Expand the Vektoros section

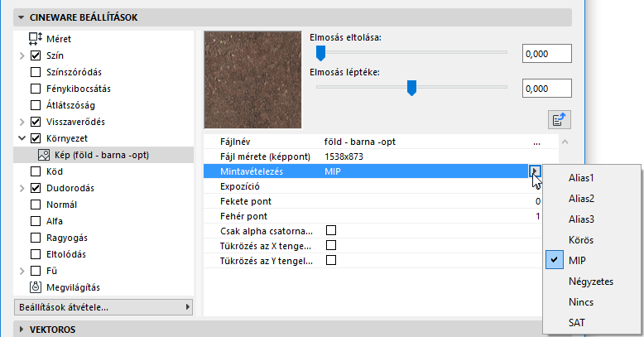[x=22, y=330]
